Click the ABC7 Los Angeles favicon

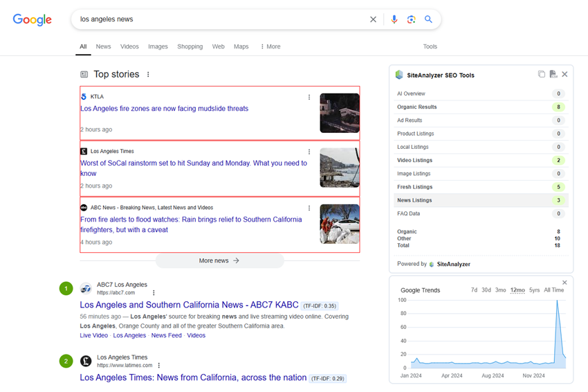click(86, 288)
